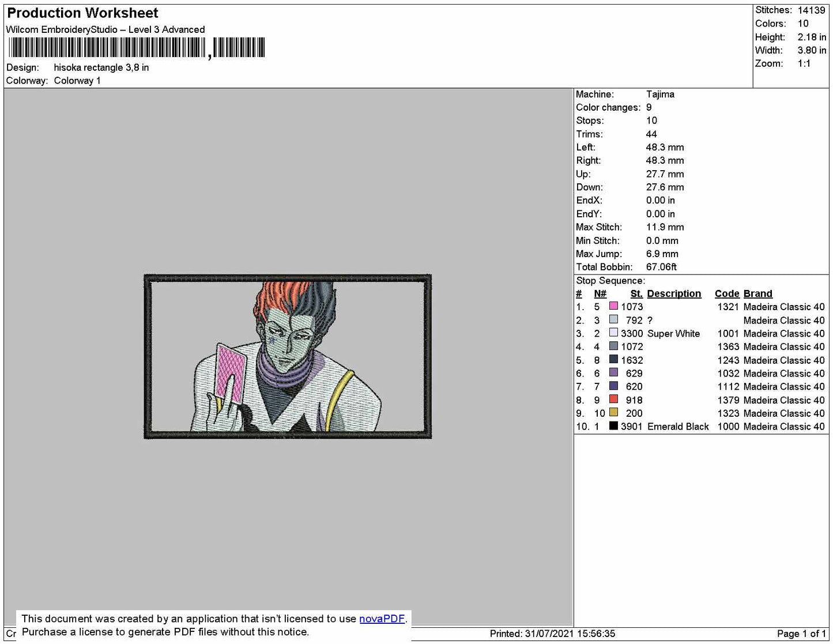The height and width of the screenshot is (644, 833).
Task: Click the Production Worksheet title
Action: coord(82,13)
